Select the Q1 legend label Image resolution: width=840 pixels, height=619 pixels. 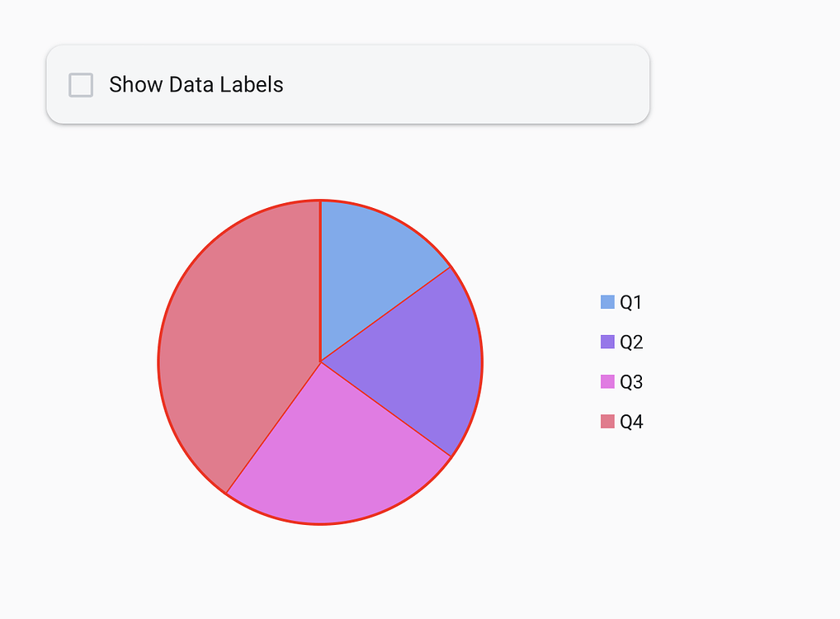point(632,302)
